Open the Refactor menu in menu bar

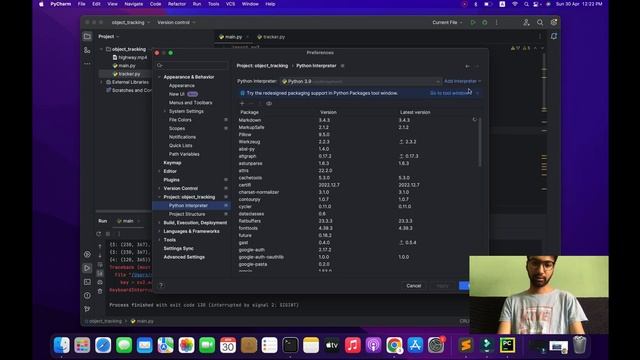click(x=177, y=4)
